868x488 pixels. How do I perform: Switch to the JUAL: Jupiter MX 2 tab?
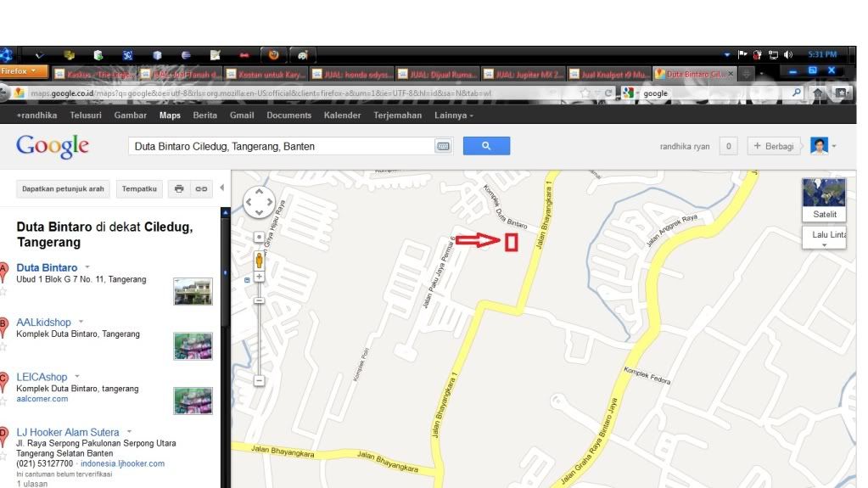pyautogui.click(x=524, y=74)
